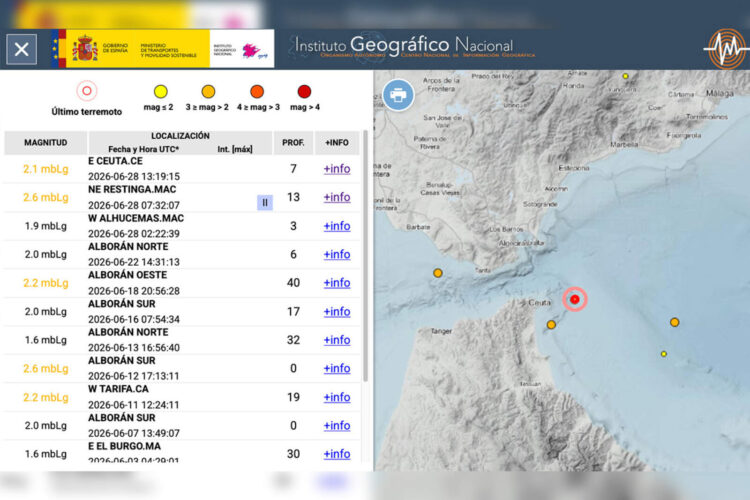The width and height of the screenshot is (750, 500).
Task: Open +info for ALBORÁN NORTE 2026-06-22 event
Action: point(337,255)
